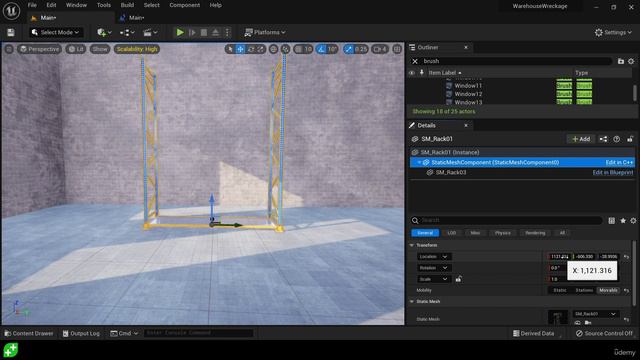640x360 pixels.
Task: Click the Stop simulation square button
Action: pos(204,32)
